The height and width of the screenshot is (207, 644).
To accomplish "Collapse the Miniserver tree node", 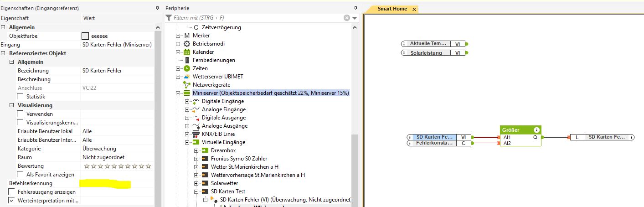I will 178,93.
